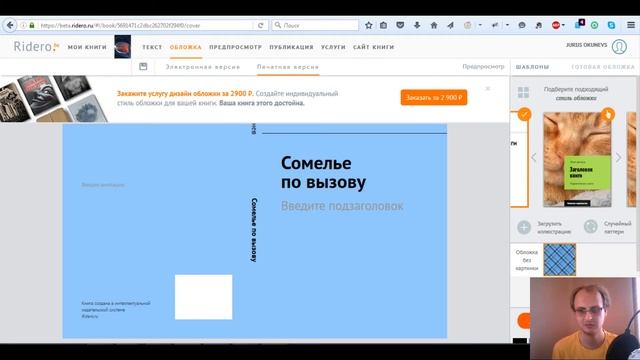Save page to Pocket icon
The height and width of the screenshot is (360, 640).
coord(400,25)
